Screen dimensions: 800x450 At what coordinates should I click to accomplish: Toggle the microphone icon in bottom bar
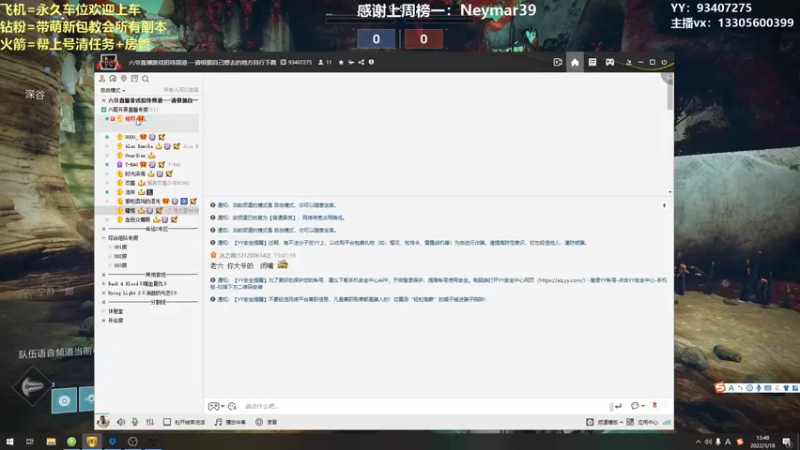pos(135,422)
